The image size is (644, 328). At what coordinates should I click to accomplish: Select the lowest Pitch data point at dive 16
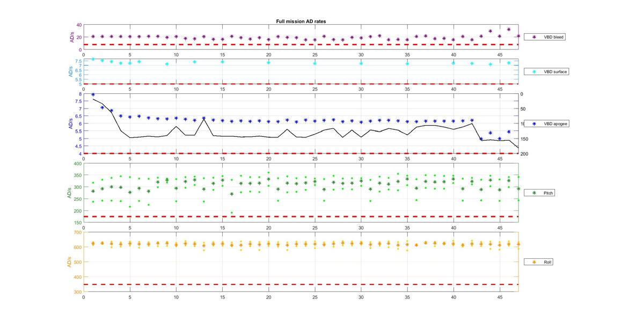point(232,213)
